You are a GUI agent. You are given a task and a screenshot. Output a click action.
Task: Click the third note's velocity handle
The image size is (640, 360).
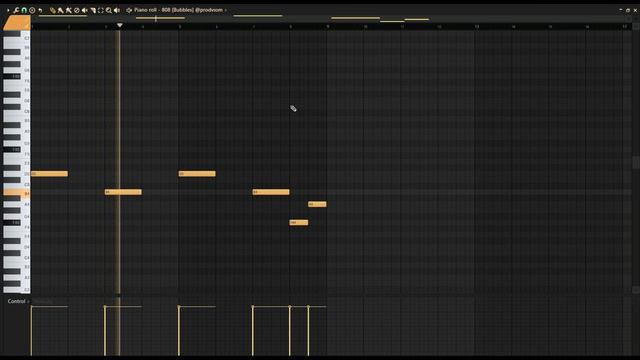[x=179, y=307]
